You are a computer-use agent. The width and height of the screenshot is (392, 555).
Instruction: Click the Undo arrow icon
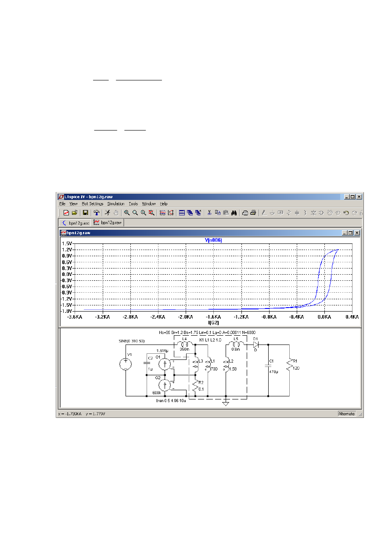click(346, 213)
